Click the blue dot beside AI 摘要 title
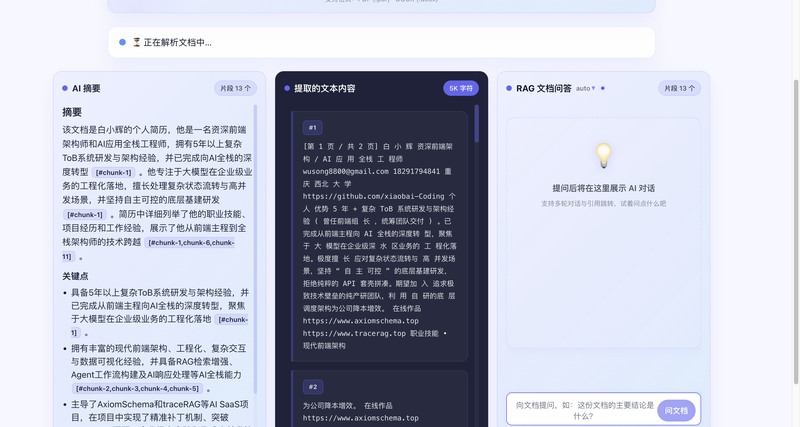Viewport: 800px width, 427px height. point(65,88)
